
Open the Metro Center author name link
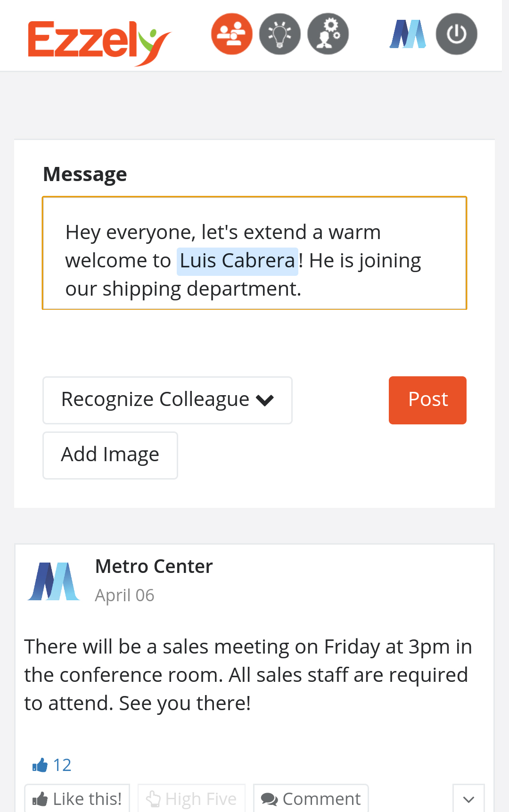pyautogui.click(x=154, y=566)
